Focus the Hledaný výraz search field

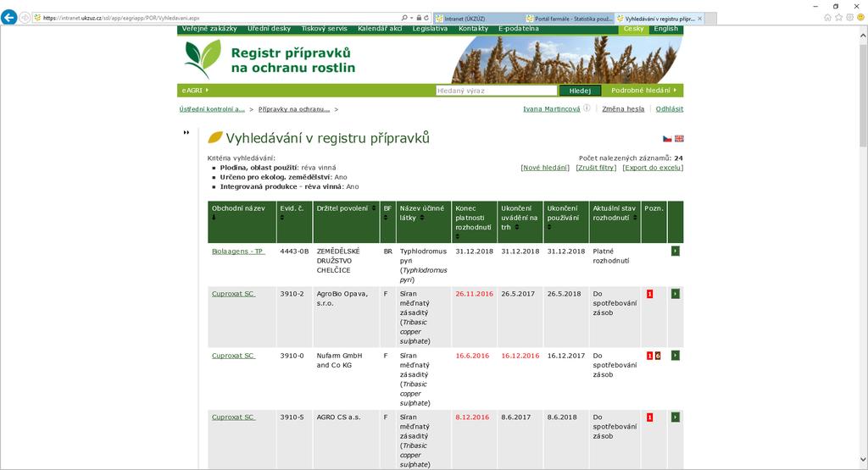[496, 90]
